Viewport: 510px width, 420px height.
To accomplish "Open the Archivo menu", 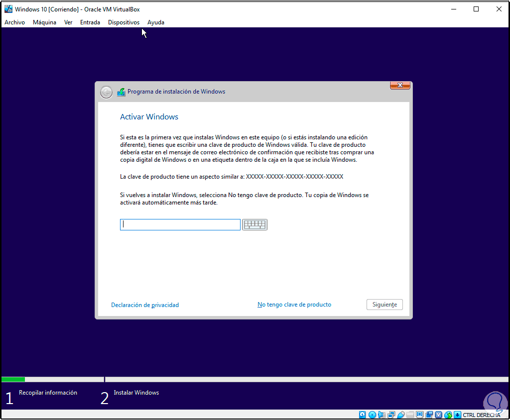I will pyautogui.click(x=14, y=22).
